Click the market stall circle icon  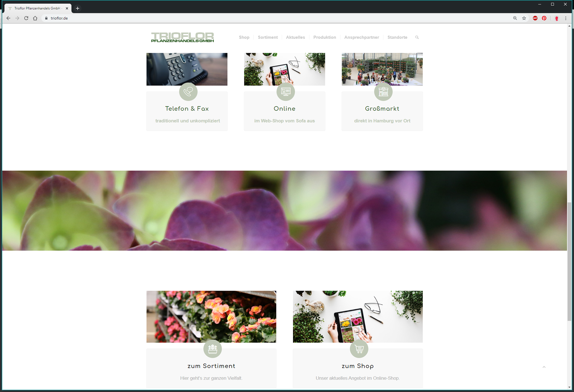(384, 91)
